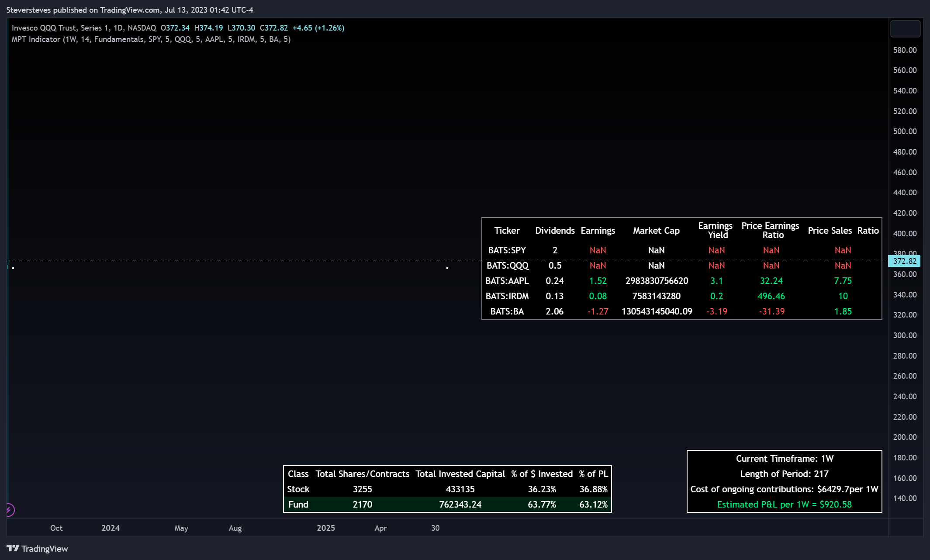Click the Stock class row label
The width and height of the screenshot is (930, 560).
tap(298, 489)
